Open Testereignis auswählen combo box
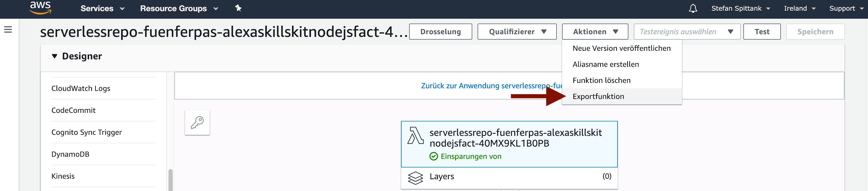The width and height of the screenshot is (868, 191). tap(686, 32)
